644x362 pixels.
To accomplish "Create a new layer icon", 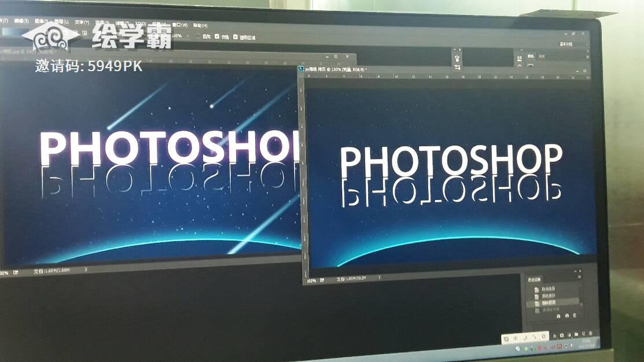I will pos(583,334).
